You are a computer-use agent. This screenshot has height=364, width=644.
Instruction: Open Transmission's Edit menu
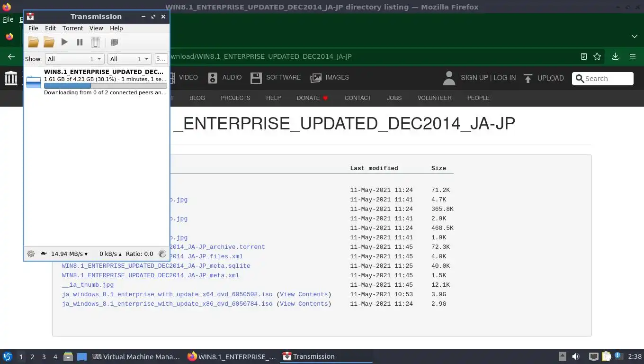click(x=50, y=28)
